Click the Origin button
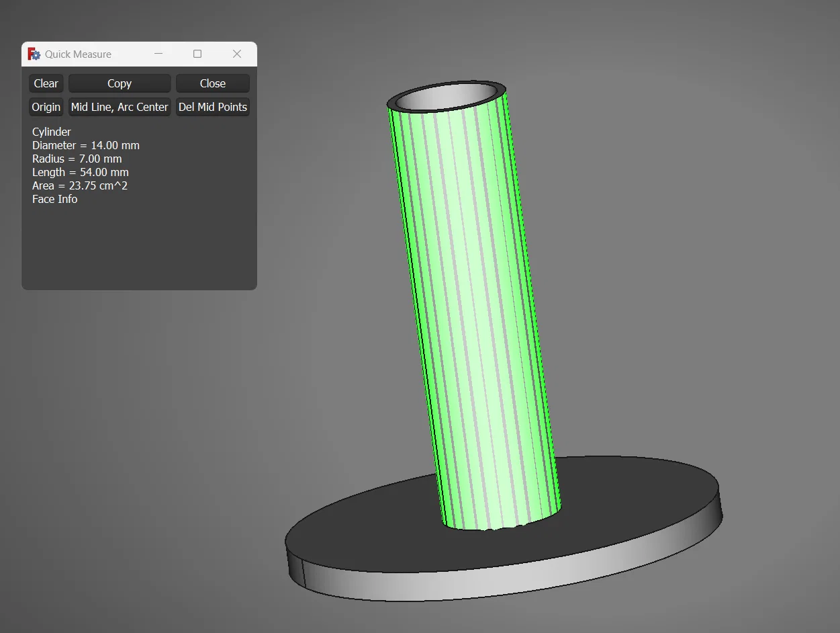This screenshot has width=840, height=633. pyautogui.click(x=46, y=107)
